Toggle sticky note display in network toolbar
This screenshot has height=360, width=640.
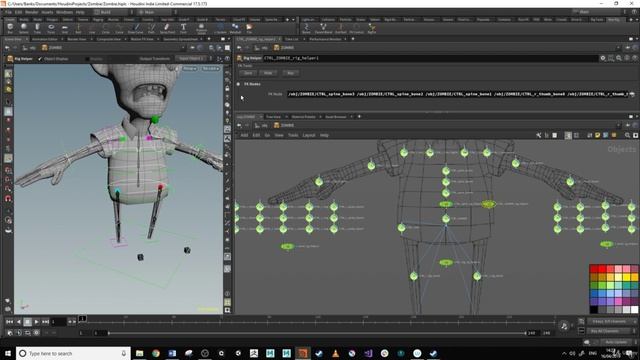click(x=598, y=135)
